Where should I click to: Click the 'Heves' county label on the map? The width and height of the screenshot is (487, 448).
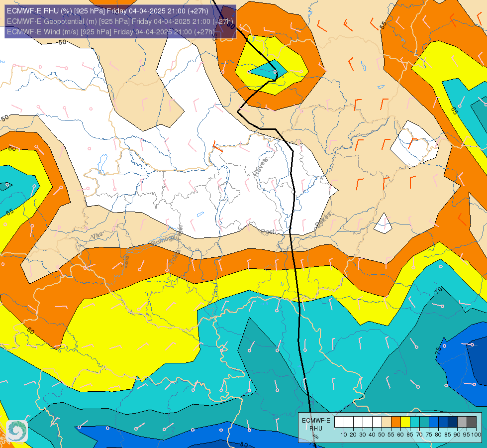(x=260, y=167)
